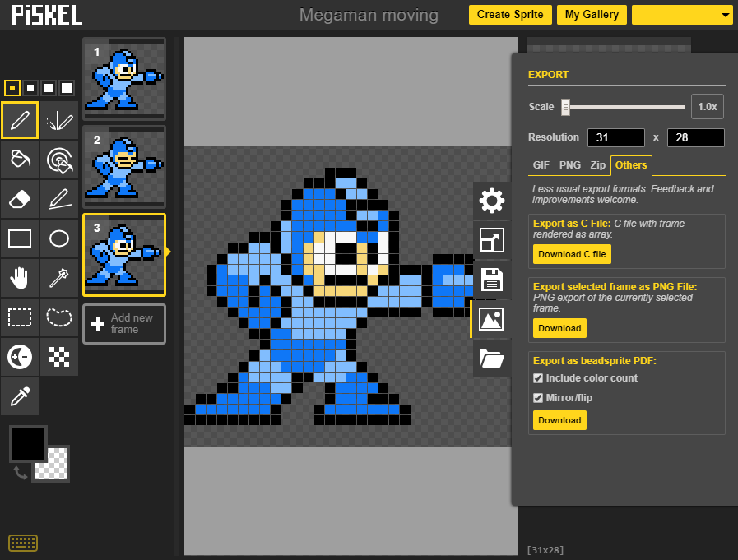Select frame 2 thumbnail
The height and width of the screenshot is (560, 738).
click(x=124, y=167)
